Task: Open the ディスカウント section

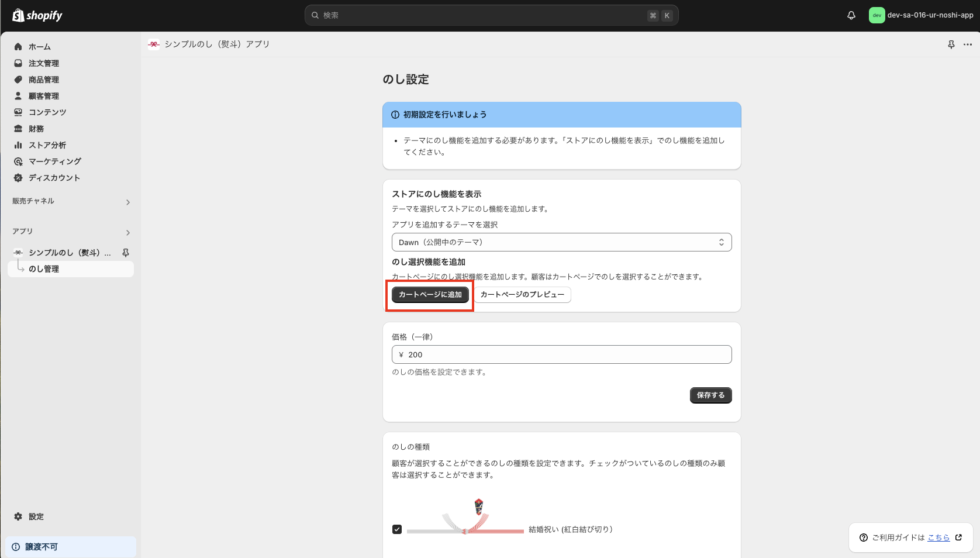Action: (x=54, y=178)
